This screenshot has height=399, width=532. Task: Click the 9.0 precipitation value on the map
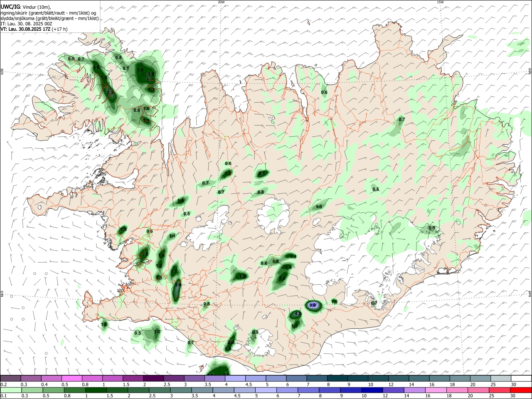click(x=313, y=305)
